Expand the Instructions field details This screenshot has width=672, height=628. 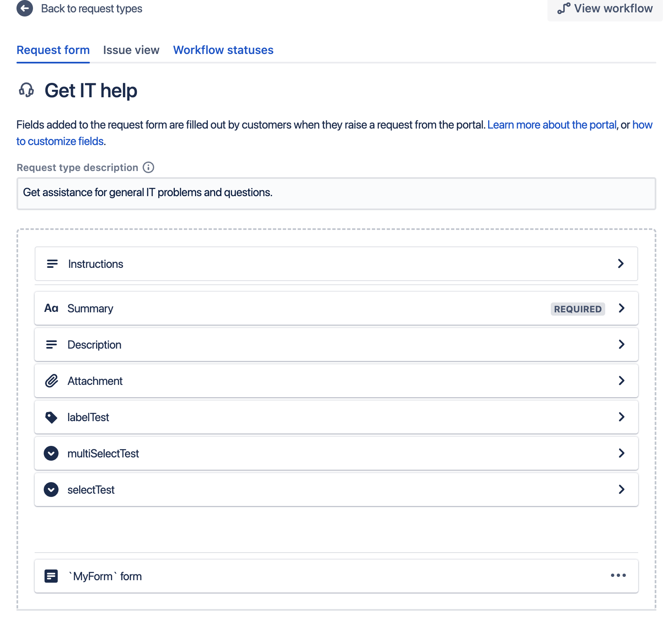click(621, 264)
